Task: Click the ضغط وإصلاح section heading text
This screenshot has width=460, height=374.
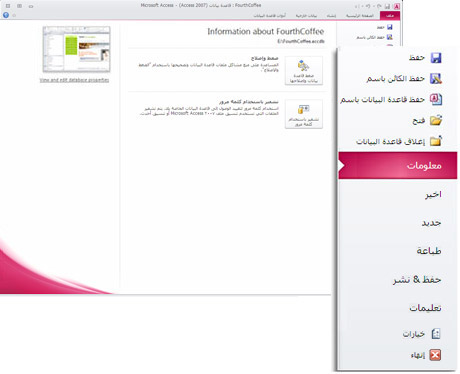Action: (x=265, y=58)
